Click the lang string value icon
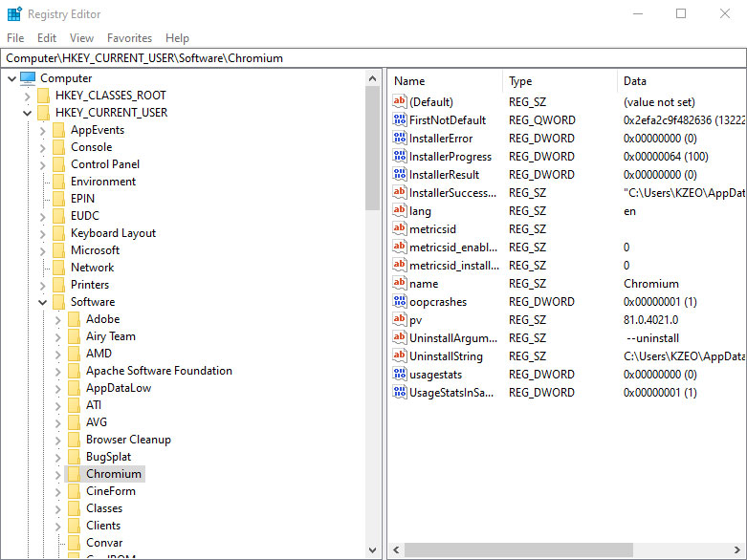Image resolution: width=747 pixels, height=560 pixels. tap(399, 210)
